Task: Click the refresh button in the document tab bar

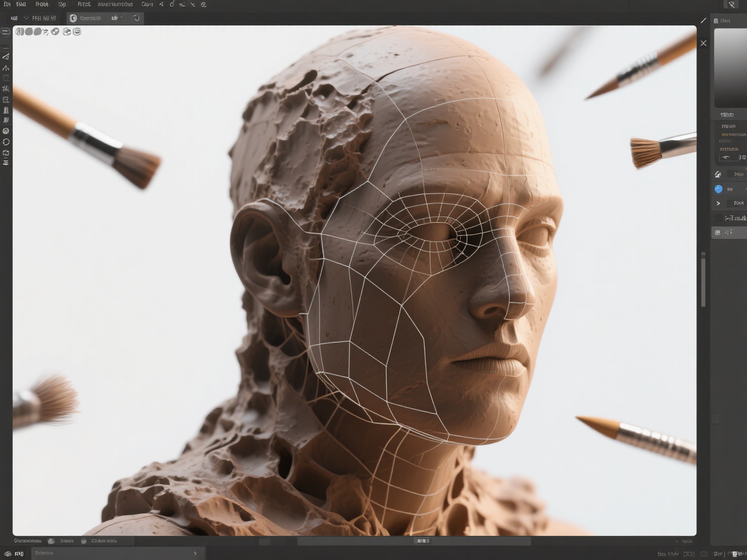Action: pos(136,18)
